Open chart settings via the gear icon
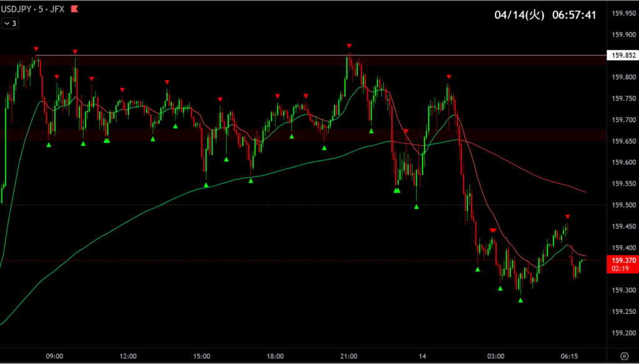Screen dimensions: 639x364 pos(624,356)
